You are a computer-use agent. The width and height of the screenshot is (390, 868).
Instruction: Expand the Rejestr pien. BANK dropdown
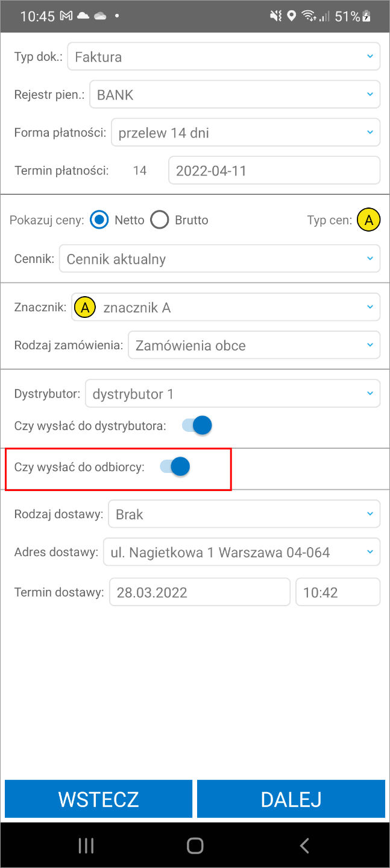(x=234, y=94)
